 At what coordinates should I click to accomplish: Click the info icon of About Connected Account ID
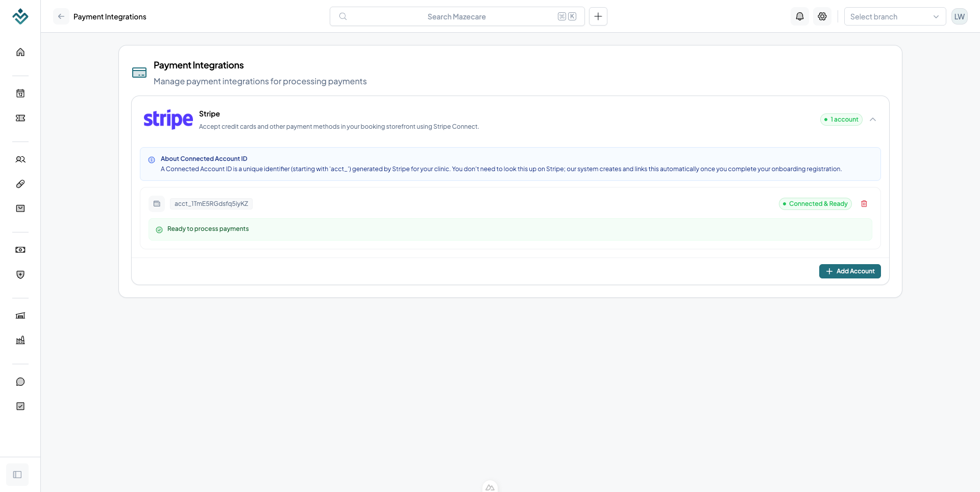[152, 159]
